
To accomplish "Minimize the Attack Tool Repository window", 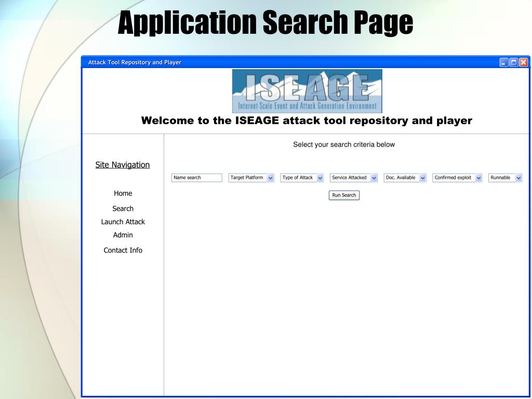I will (x=504, y=62).
